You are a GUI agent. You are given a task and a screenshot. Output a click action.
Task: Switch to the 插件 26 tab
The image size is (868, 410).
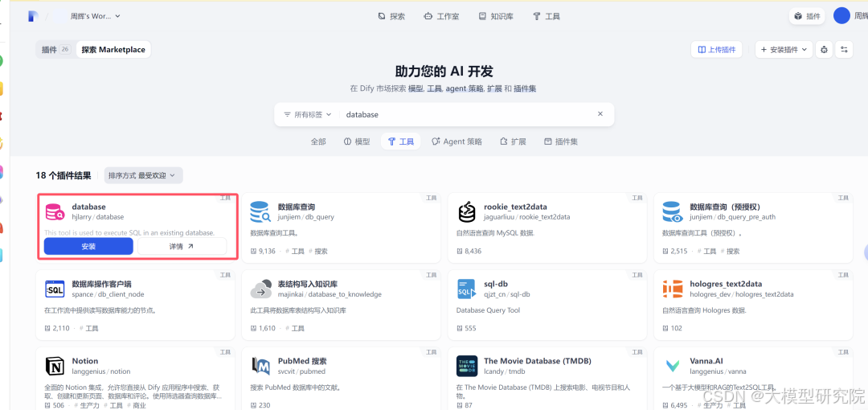(x=55, y=49)
